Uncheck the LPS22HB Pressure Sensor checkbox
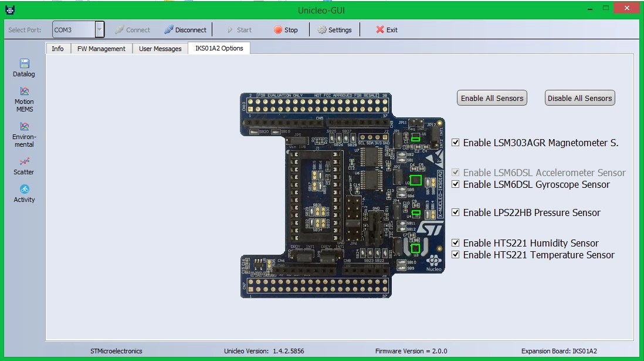This screenshot has width=644, height=361. [x=456, y=212]
